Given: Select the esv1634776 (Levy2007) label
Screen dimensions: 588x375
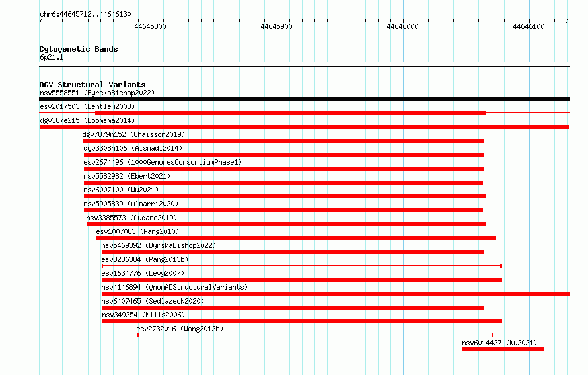Looking at the screenshot, I should tap(143, 273).
